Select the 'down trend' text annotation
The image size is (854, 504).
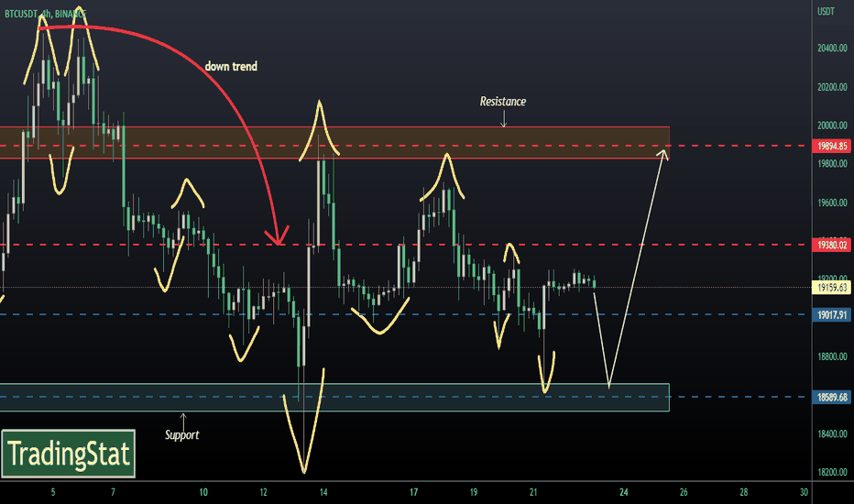pos(231,67)
